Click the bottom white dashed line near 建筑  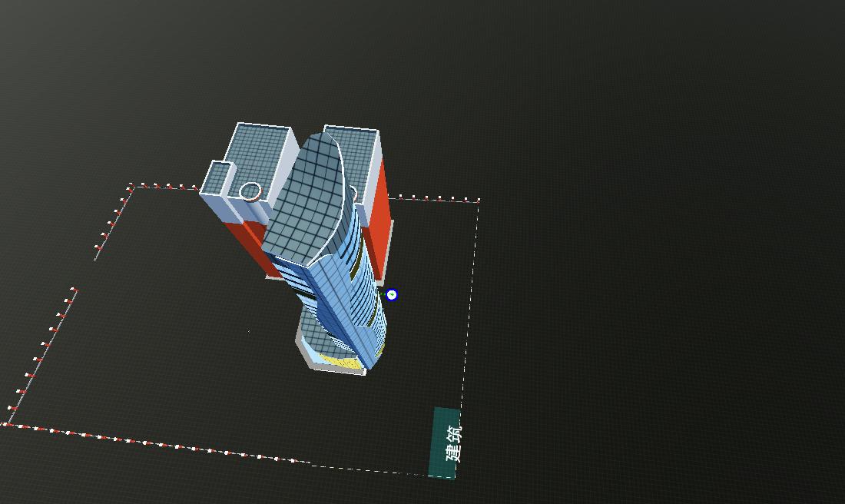369,469
